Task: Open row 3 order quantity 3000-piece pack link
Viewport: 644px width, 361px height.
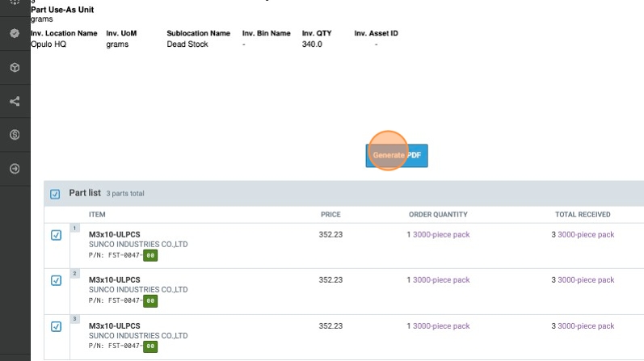Action: click(x=441, y=326)
